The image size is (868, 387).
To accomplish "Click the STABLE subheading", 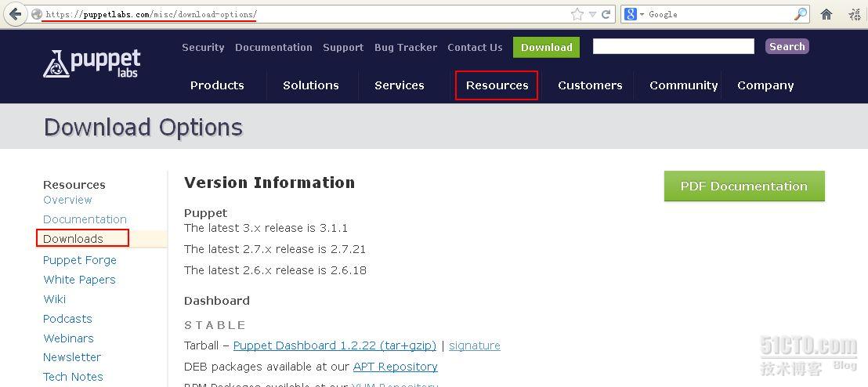I will pos(215,325).
